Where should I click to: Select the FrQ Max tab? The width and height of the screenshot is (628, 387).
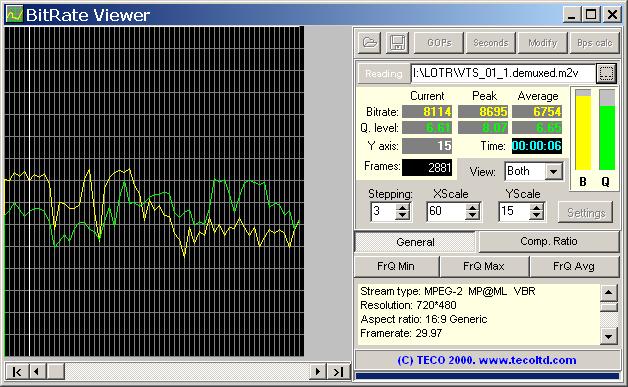484,266
